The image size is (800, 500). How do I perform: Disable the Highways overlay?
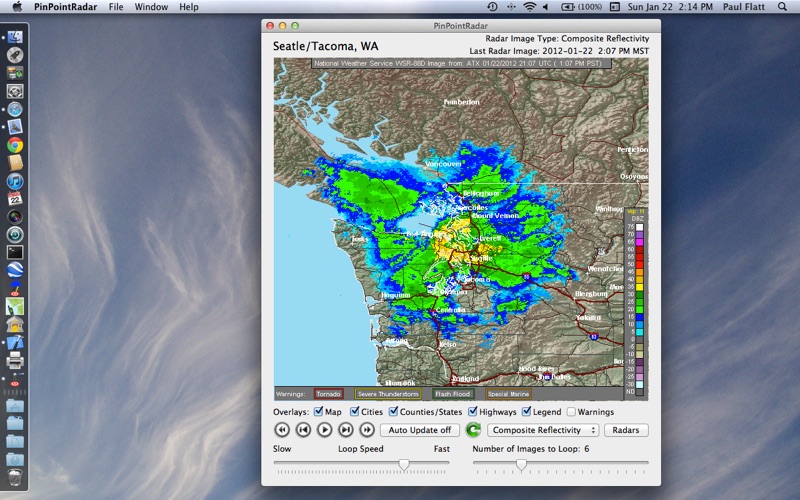(x=473, y=411)
